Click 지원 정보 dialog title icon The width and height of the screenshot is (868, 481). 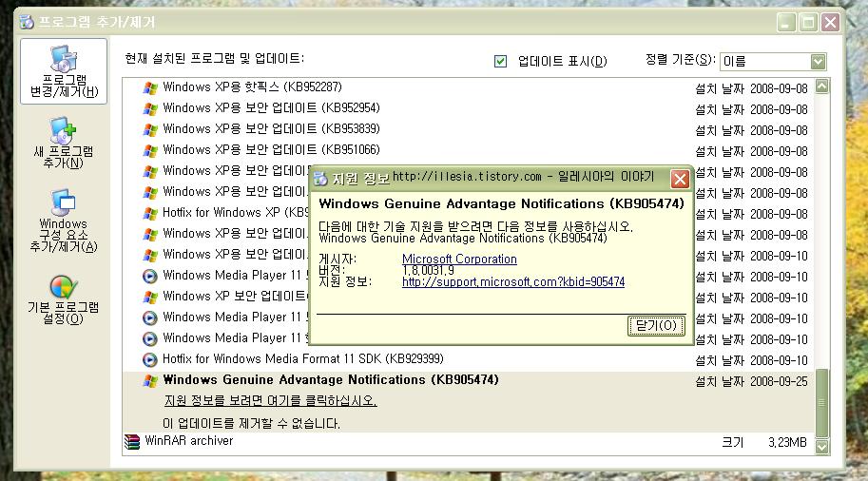[320, 179]
